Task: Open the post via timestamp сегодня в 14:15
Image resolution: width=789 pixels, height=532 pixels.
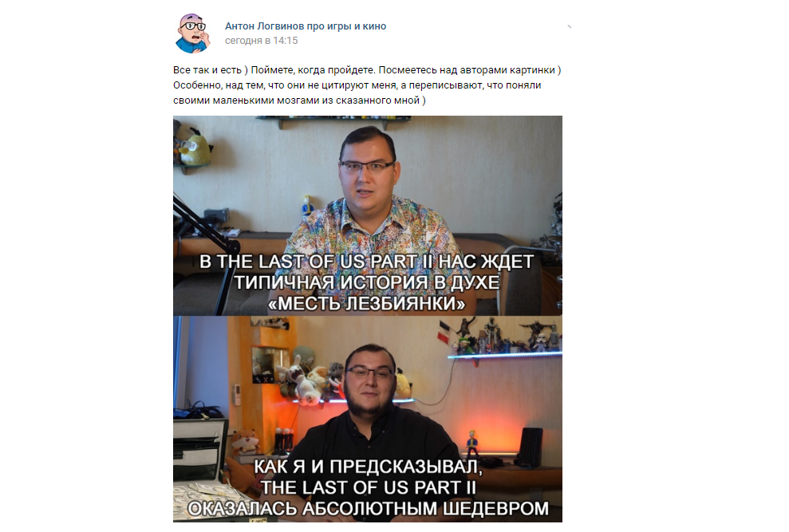Action: click(x=261, y=41)
